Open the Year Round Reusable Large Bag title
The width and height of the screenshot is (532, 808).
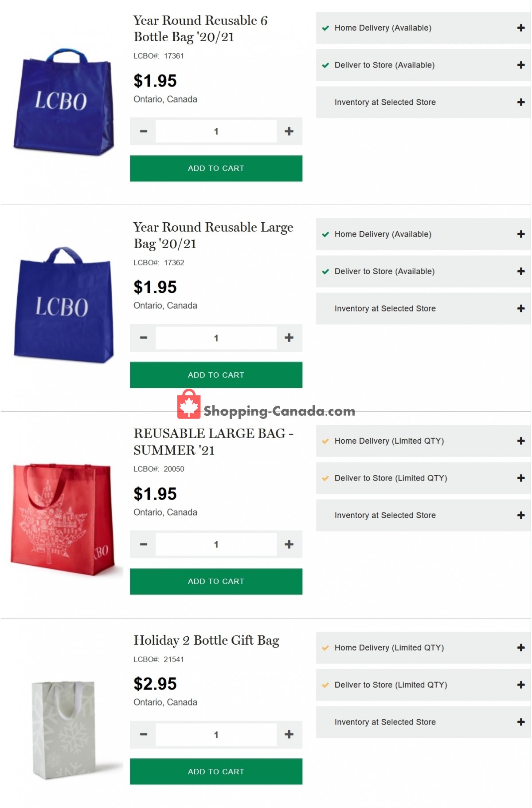click(213, 235)
